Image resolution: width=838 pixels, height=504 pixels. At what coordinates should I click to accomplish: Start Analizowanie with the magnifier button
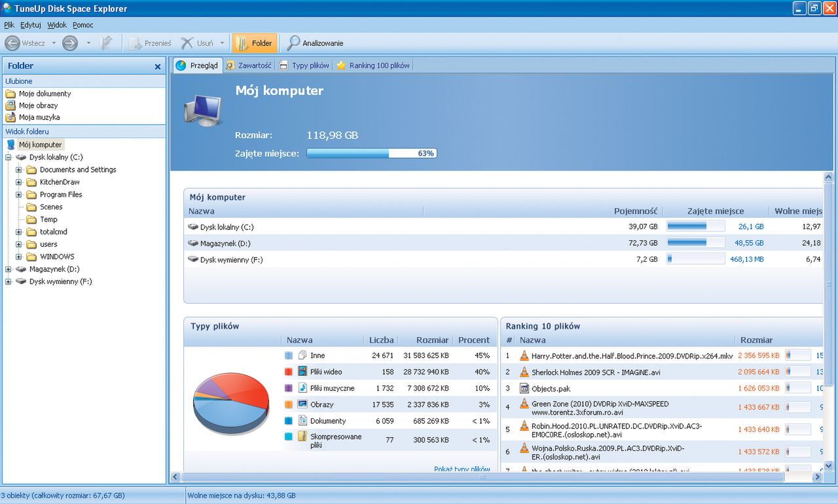click(316, 43)
